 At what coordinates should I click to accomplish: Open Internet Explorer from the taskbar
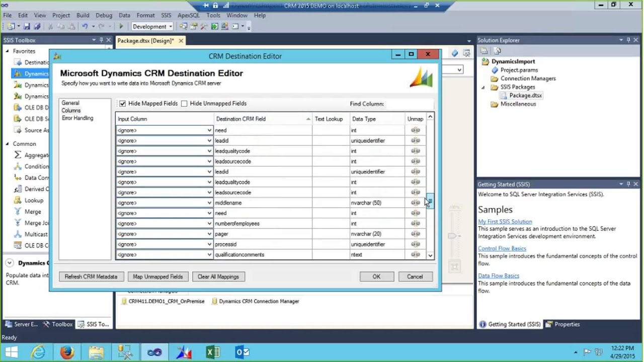click(x=38, y=352)
